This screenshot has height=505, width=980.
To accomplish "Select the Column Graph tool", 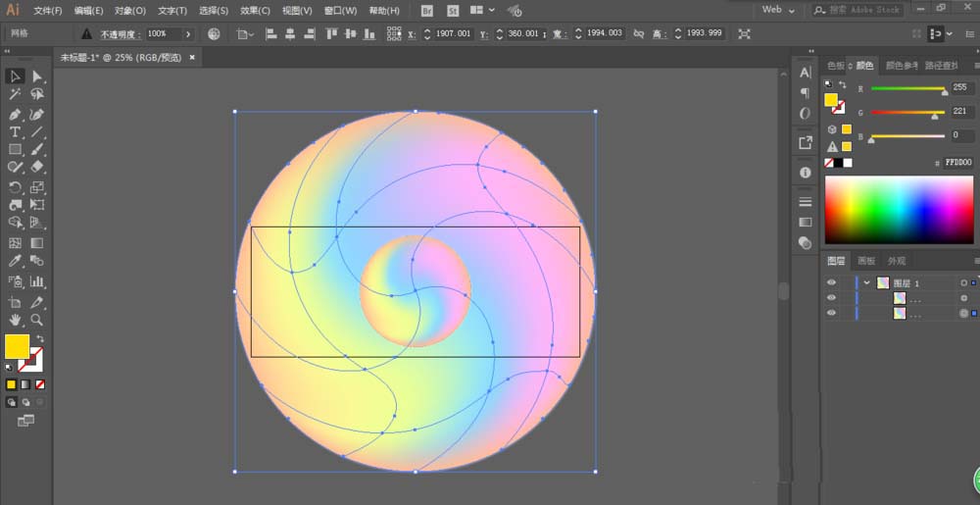I will coord(37,281).
